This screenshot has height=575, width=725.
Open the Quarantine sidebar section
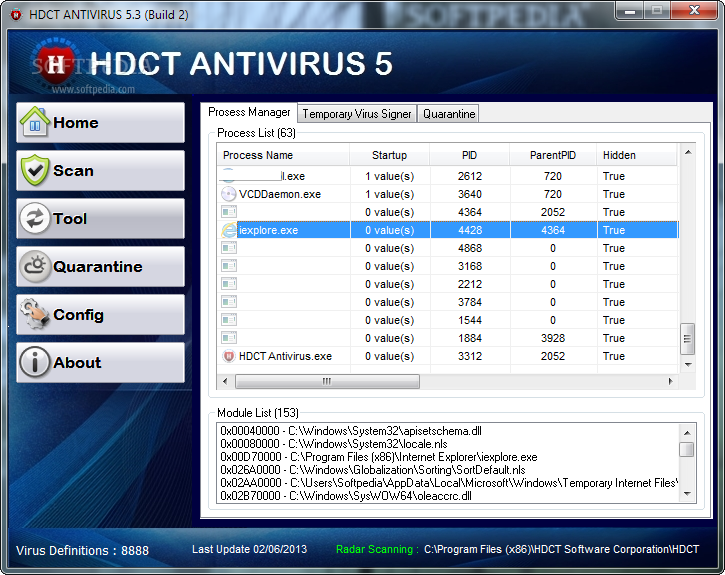pos(100,267)
